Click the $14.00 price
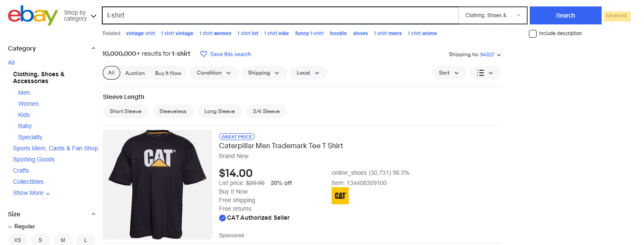 pos(236,173)
